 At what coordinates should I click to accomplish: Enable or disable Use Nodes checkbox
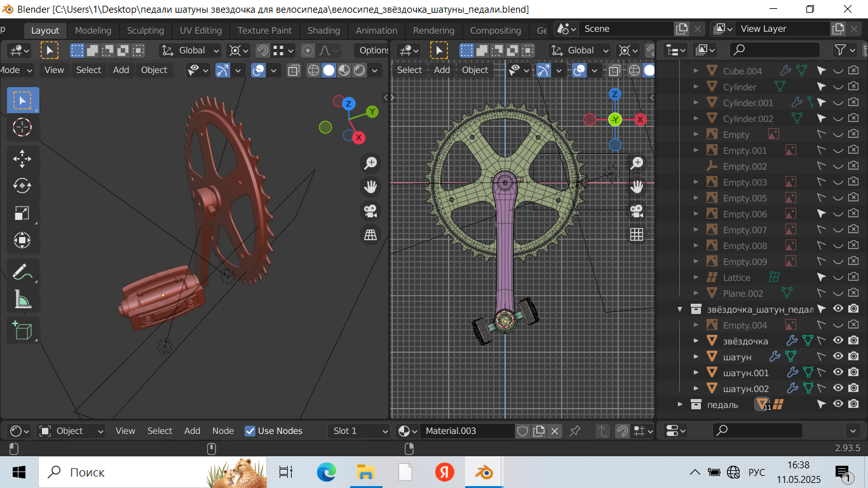[250, 431]
